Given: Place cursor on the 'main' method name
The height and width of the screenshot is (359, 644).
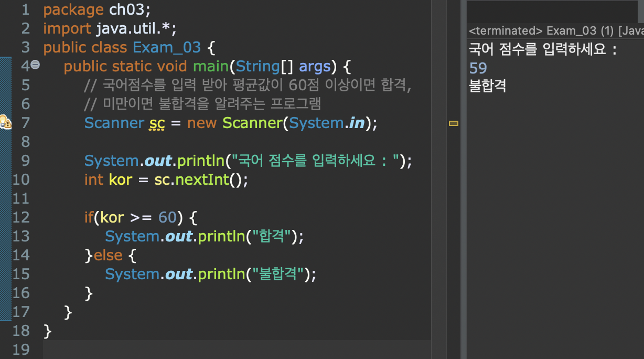Looking at the screenshot, I should point(211,66).
